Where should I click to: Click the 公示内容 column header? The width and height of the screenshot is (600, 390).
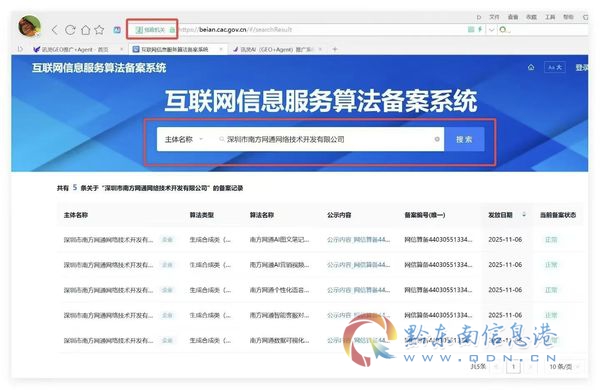[339, 215]
